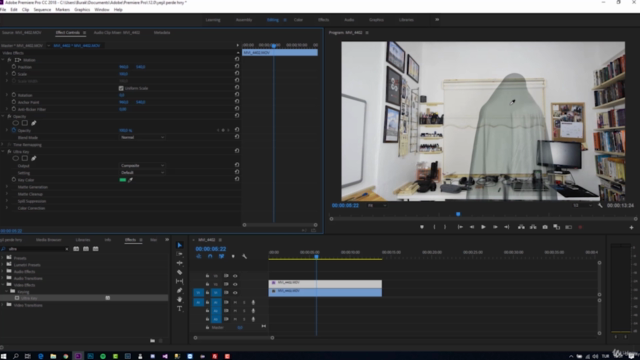Switch to Audio Clip Mixer tab
Image resolution: width=640 pixels, height=360 pixels.
[117, 32]
